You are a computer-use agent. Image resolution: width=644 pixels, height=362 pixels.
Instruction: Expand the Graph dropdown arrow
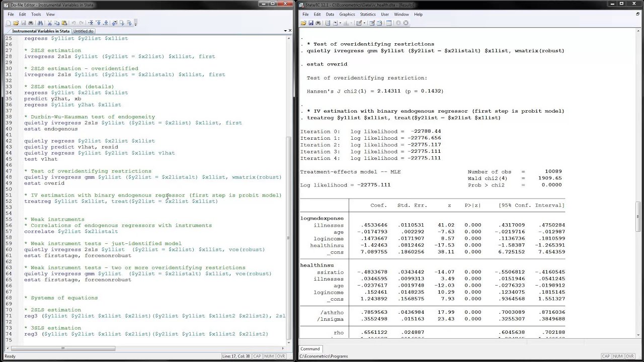351,23
